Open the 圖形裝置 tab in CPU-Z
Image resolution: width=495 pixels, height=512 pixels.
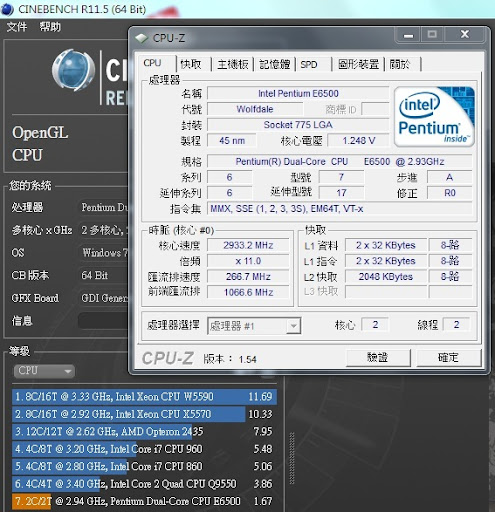359,64
